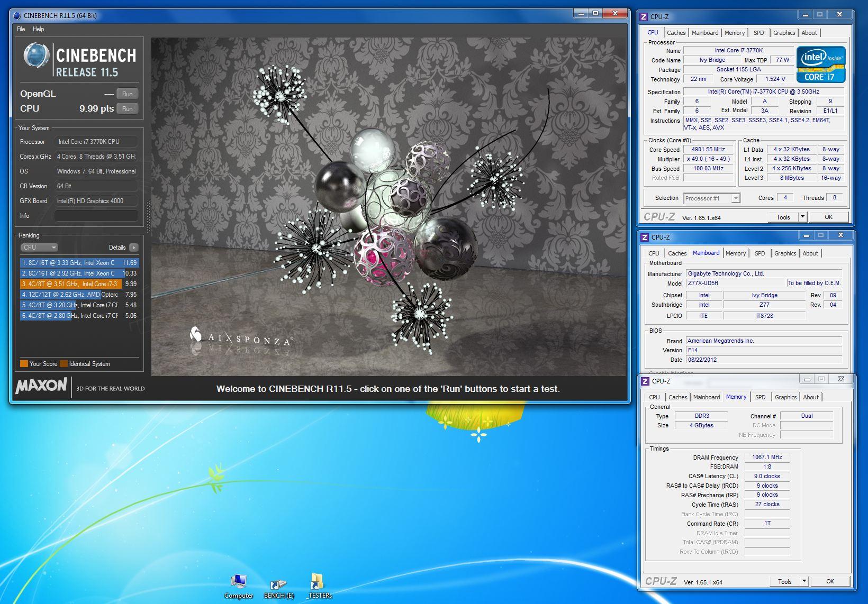
Task: Click OK in the Memory CPU-Z window
Action: [830, 581]
